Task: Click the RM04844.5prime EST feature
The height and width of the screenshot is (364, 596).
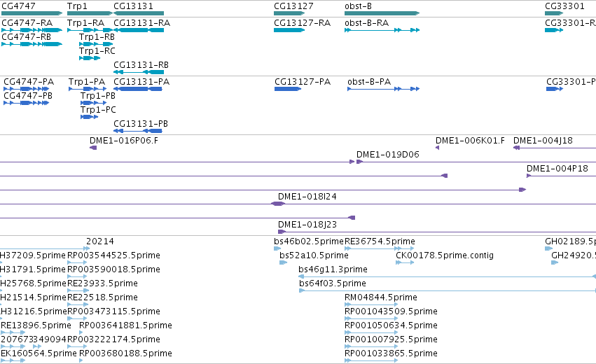Action: click(x=371, y=304)
